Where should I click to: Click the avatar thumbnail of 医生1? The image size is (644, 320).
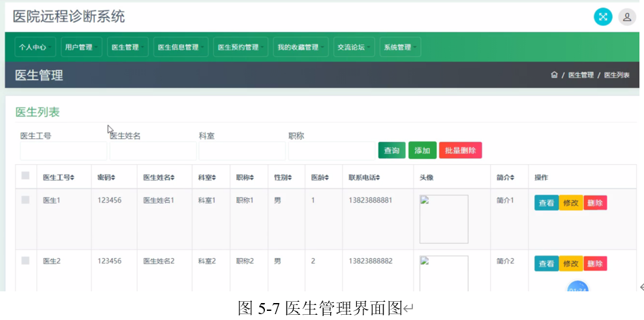[x=444, y=219]
